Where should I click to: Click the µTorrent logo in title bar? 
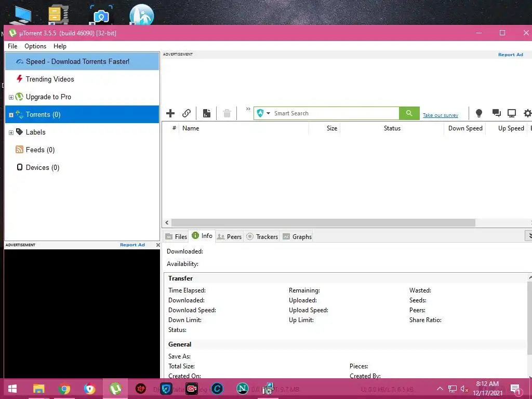pyautogui.click(x=12, y=33)
